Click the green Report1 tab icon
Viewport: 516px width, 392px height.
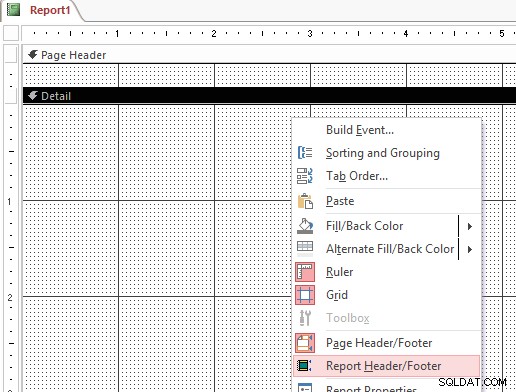pyautogui.click(x=13, y=10)
